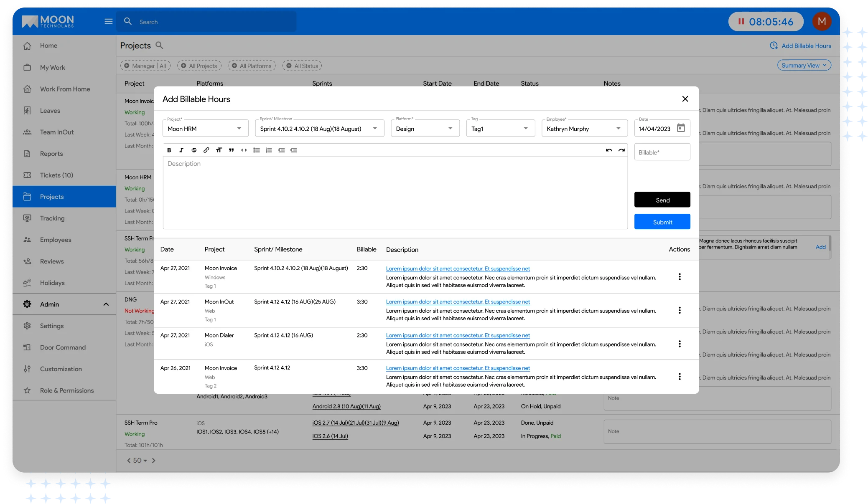The image size is (868, 504).
Task: Open Tracking in the sidebar
Action: pyautogui.click(x=64, y=218)
